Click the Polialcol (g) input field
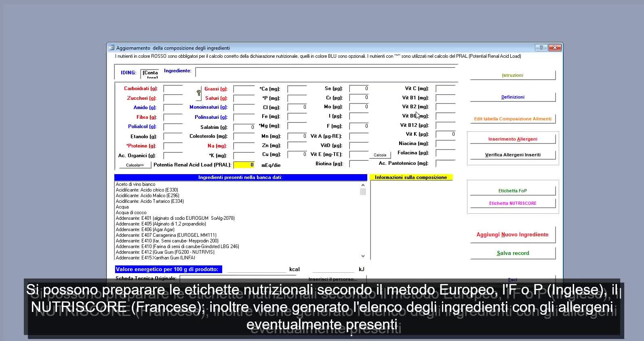 [173, 127]
